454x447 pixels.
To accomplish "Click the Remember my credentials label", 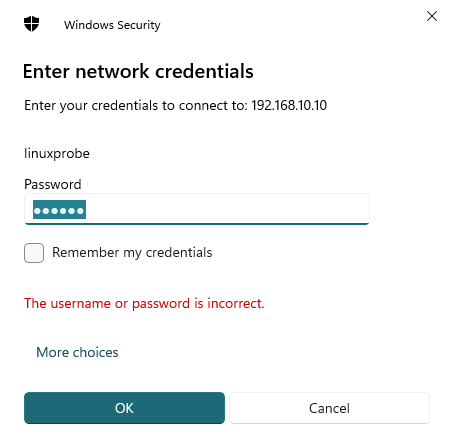I will 132,253.
